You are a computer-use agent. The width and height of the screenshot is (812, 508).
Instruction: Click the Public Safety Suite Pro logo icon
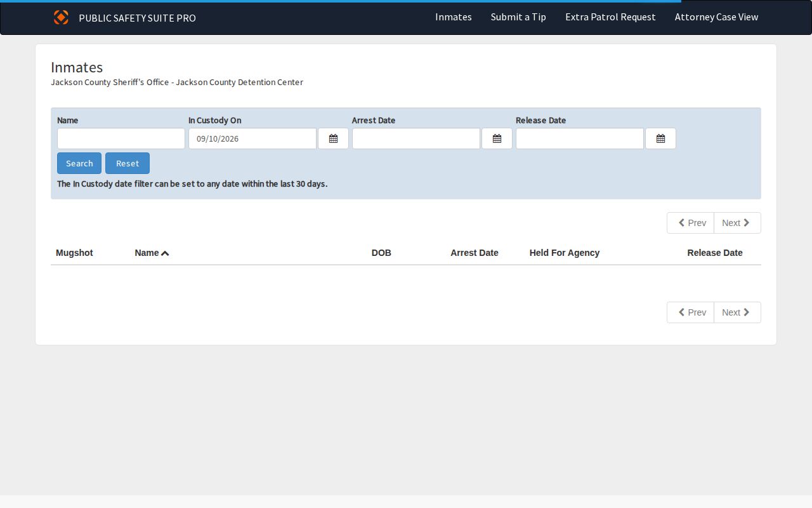pyautogui.click(x=61, y=17)
